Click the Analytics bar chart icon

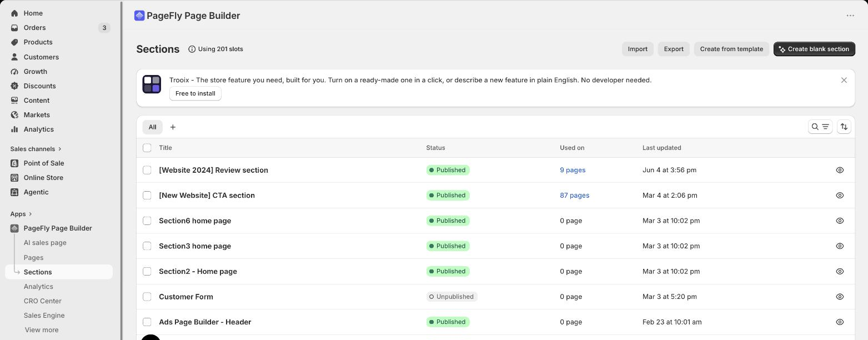click(x=14, y=129)
